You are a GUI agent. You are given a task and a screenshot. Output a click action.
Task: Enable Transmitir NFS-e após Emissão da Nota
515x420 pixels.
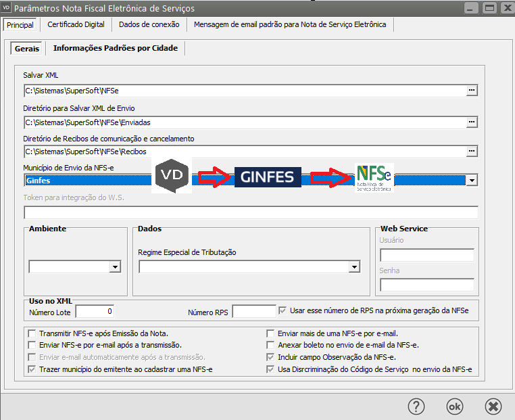(x=32, y=333)
